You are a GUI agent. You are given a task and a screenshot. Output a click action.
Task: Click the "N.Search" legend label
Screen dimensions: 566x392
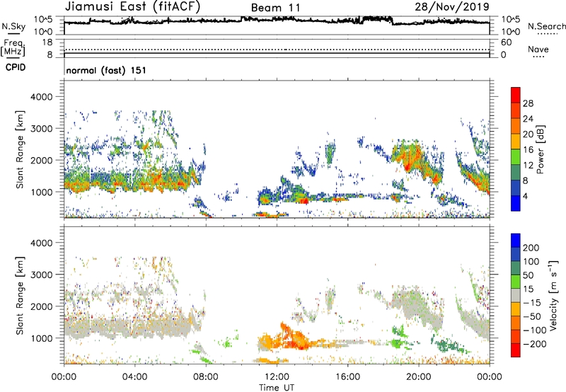coord(546,26)
